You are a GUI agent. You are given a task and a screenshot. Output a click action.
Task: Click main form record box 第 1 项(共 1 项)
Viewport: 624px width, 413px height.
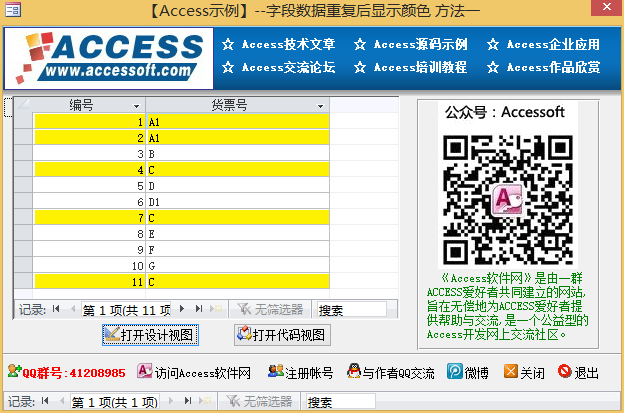115,402
